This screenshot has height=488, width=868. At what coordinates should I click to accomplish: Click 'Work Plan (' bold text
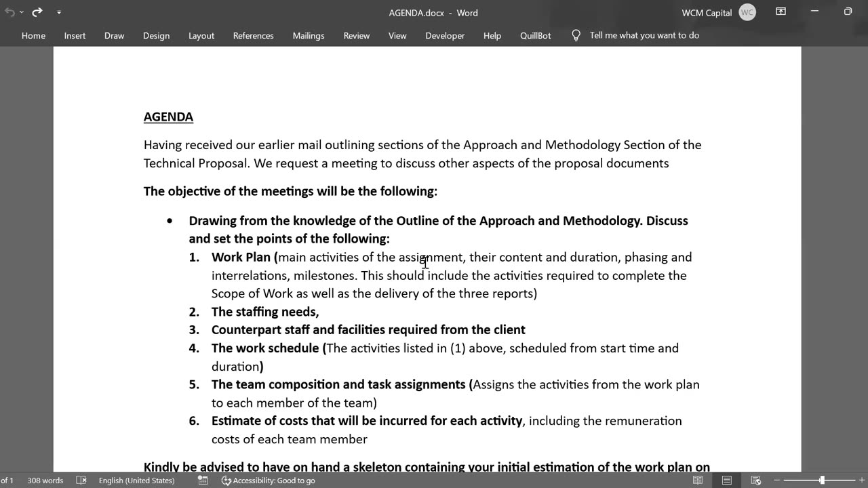[x=245, y=257]
